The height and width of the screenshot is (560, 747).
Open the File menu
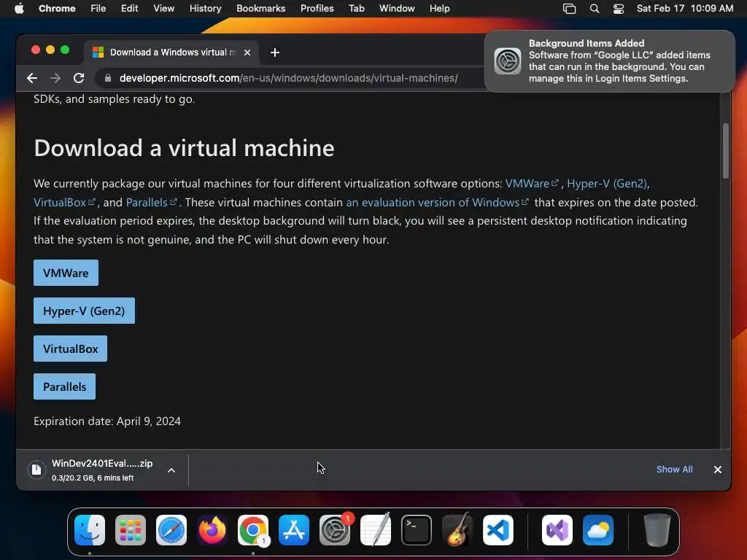(98, 9)
